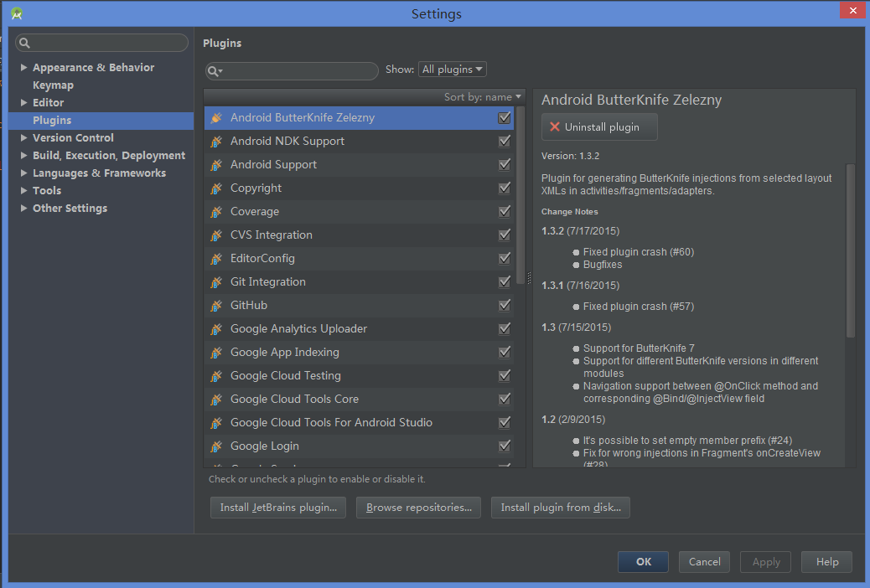Expand the Appearance & Behavior tree node
Viewport: 870px width, 588px height.
click(24, 68)
